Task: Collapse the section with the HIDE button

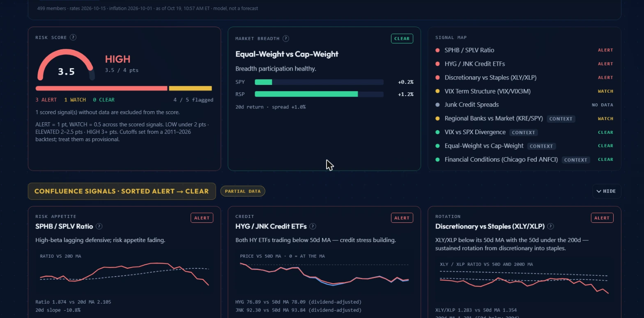Action: pos(607,191)
